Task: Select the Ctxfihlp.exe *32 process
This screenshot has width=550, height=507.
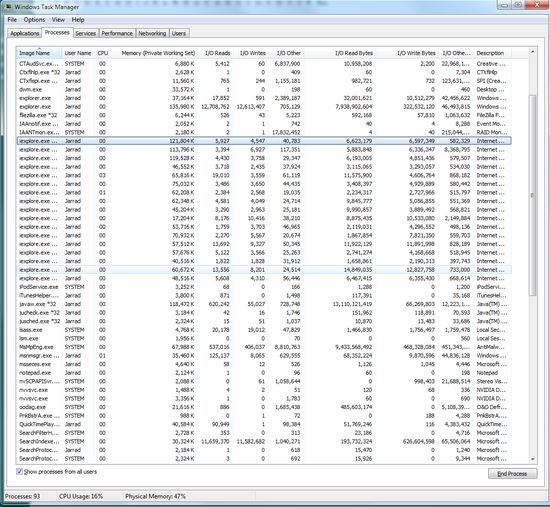Action: (264, 72)
